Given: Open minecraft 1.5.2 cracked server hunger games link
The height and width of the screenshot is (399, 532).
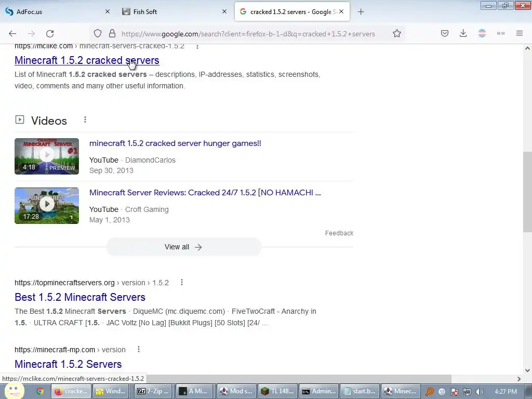Looking at the screenshot, I should point(175,143).
